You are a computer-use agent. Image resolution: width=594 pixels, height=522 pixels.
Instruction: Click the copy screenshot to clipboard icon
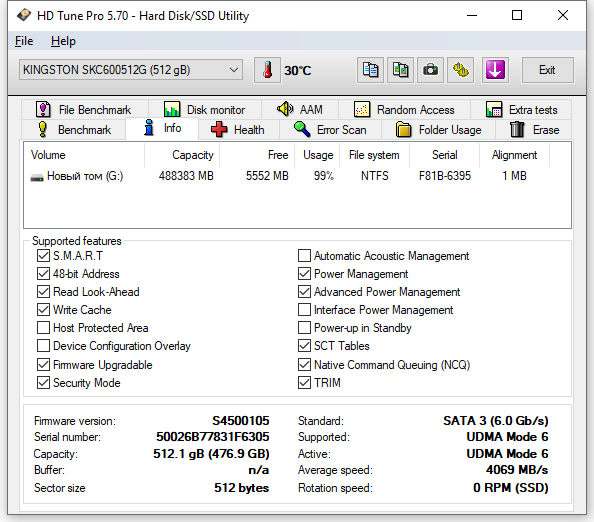(400, 70)
